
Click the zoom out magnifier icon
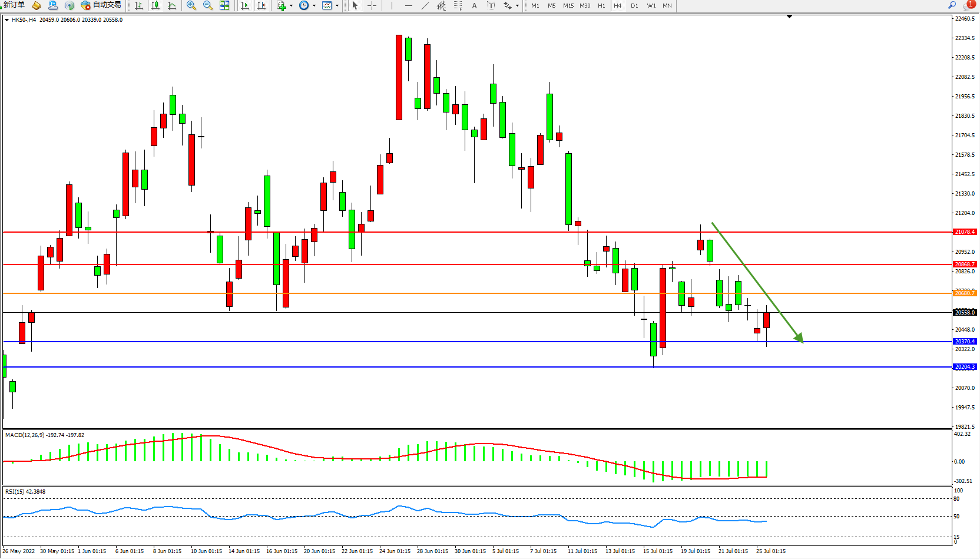208,5
